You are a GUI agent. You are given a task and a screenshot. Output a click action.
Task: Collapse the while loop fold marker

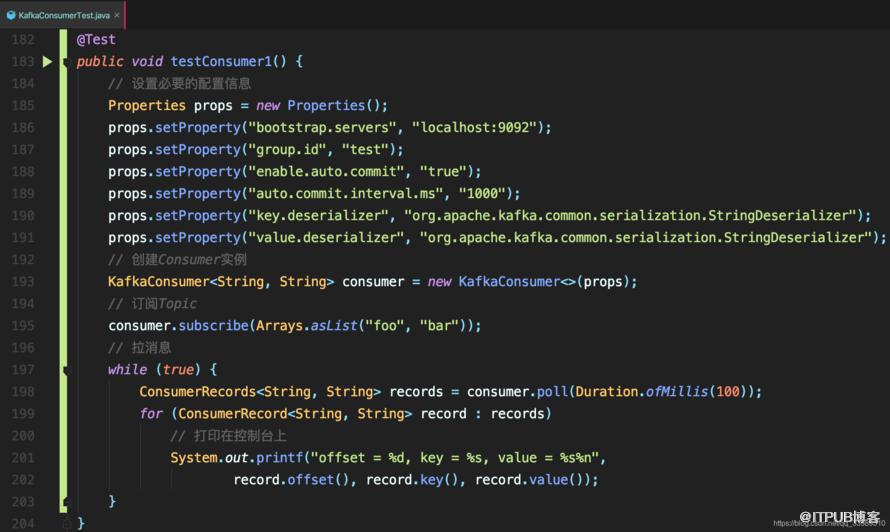pos(65,370)
